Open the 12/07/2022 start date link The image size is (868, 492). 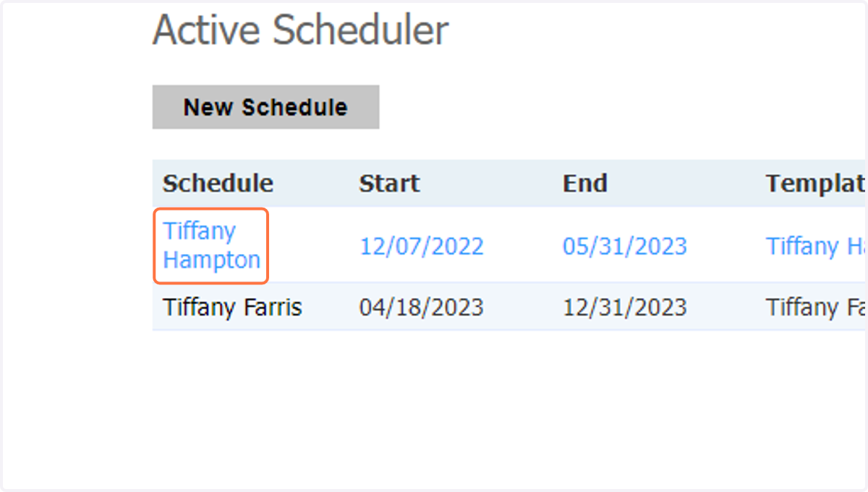[422, 246]
